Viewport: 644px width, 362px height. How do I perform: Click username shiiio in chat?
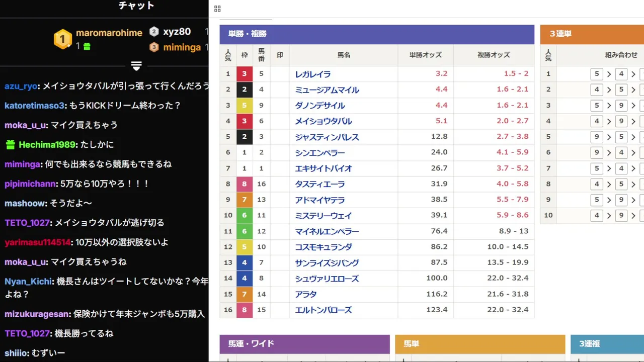pos(17,353)
